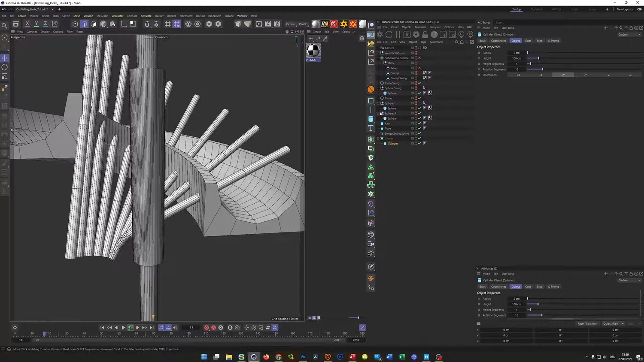Open Edit Render Settings icon

pos(277,24)
